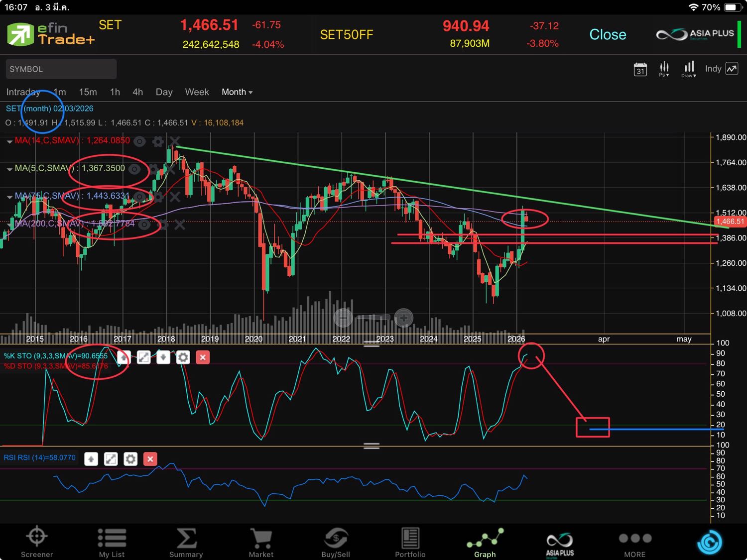Open the Market tab
Image resolution: width=747 pixels, height=560 pixels.
(261, 542)
